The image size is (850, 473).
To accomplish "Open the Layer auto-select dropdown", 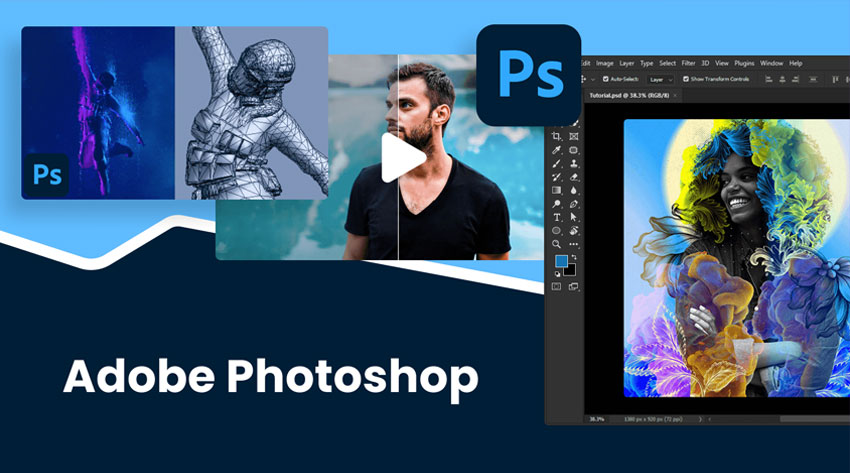I will click(x=660, y=80).
